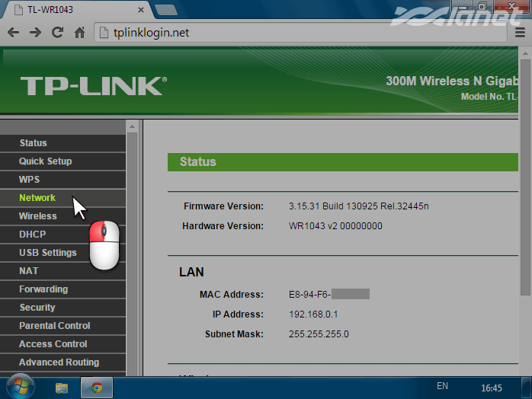Open USB Settings in the sidebar

[48, 253]
